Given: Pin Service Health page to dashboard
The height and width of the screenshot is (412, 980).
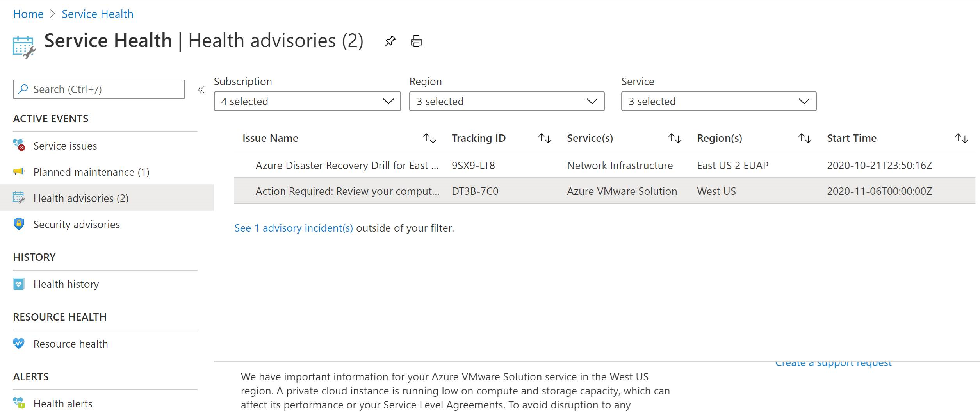Looking at the screenshot, I should 390,41.
